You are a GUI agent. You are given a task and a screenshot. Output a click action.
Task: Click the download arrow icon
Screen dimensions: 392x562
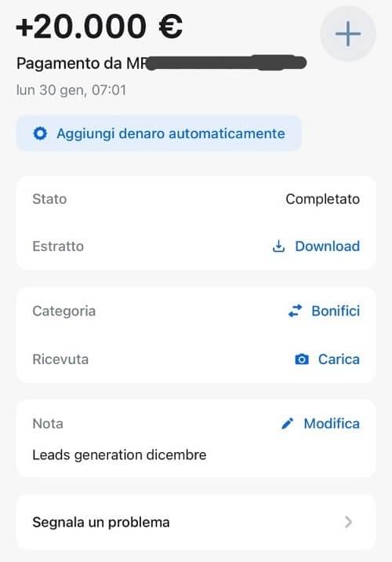click(278, 246)
